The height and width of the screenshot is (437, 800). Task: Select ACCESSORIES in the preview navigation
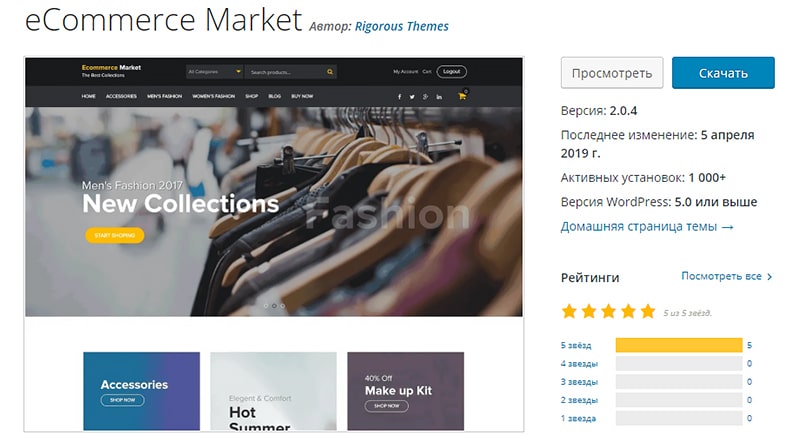[121, 96]
